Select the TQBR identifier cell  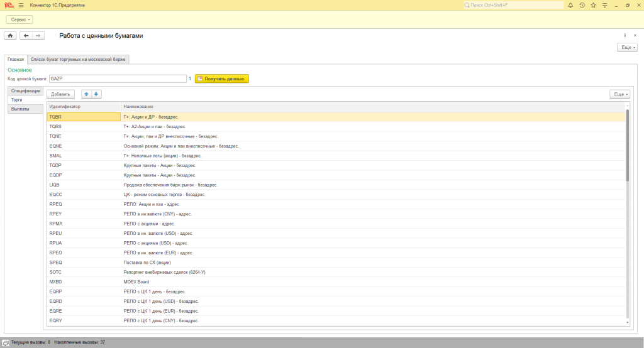(84, 117)
